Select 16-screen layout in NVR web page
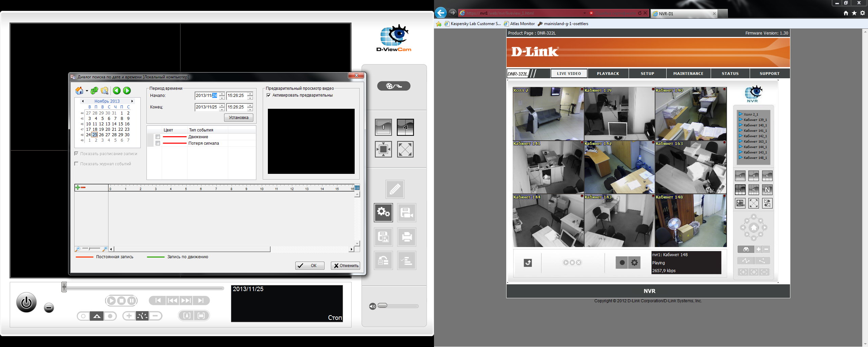The image size is (868, 347). [754, 189]
